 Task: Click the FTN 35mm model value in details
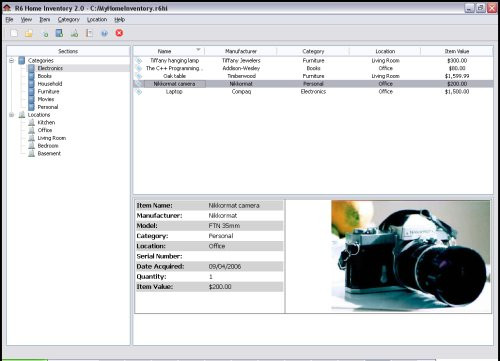(x=224, y=226)
